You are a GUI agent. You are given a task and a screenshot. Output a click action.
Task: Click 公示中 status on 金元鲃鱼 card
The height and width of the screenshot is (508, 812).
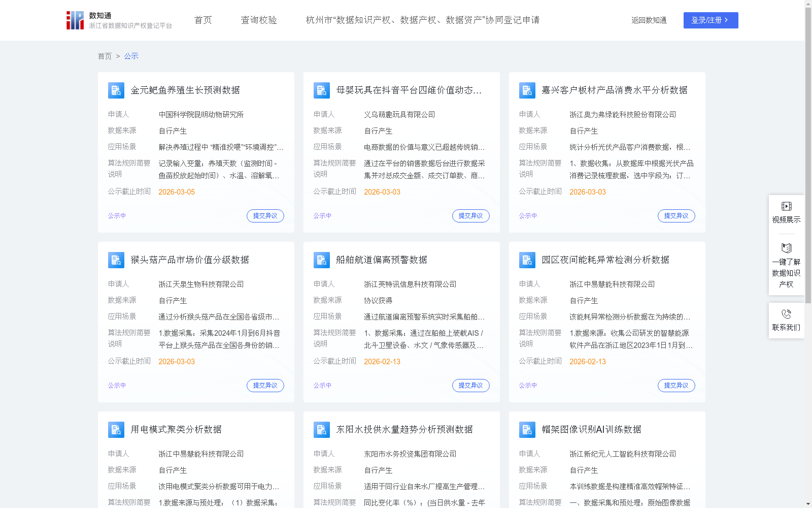[x=117, y=216]
